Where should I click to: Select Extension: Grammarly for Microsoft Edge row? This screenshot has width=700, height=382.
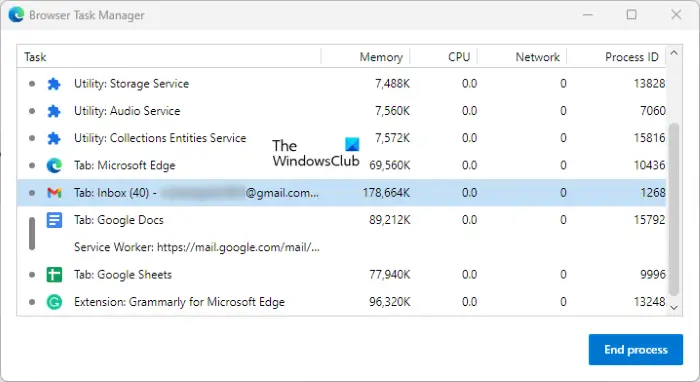[342, 302]
